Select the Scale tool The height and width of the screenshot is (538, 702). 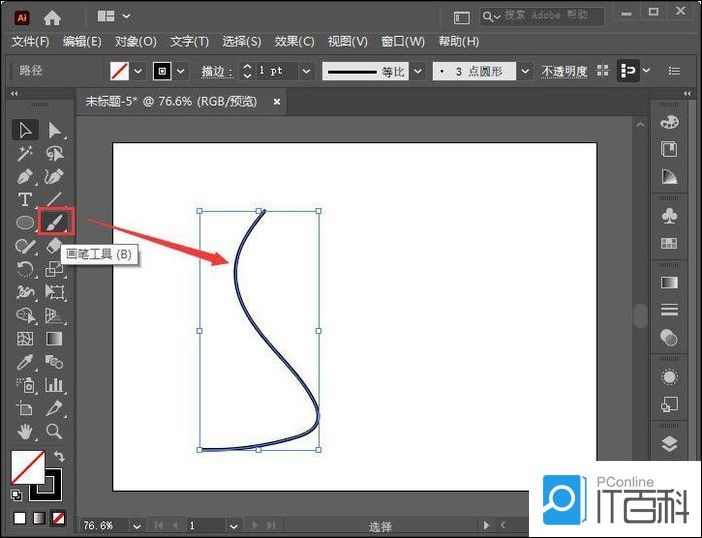point(54,269)
